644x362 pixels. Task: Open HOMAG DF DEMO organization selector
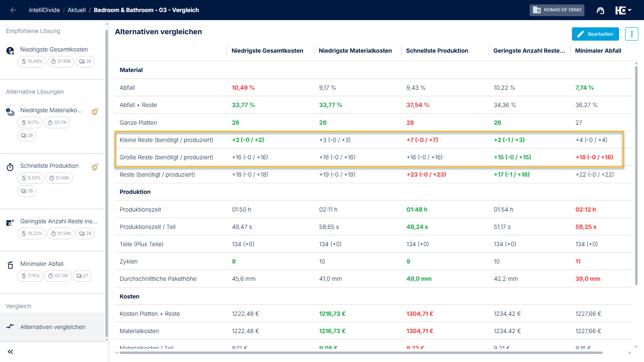[x=557, y=10]
